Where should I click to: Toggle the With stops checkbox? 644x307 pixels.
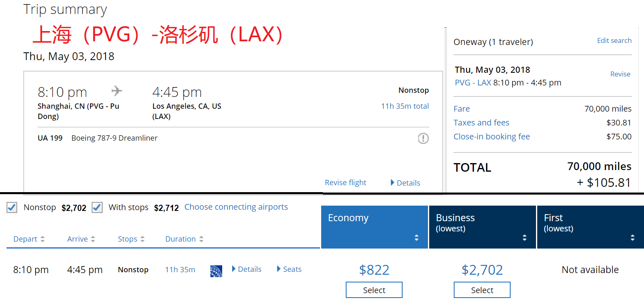click(x=97, y=207)
